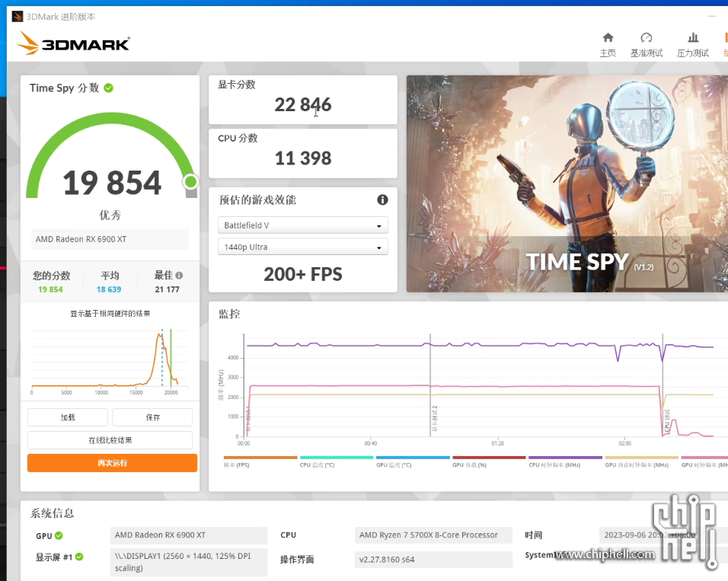Click the AMD Radeon RX 6900 XT field under score

click(x=110, y=239)
